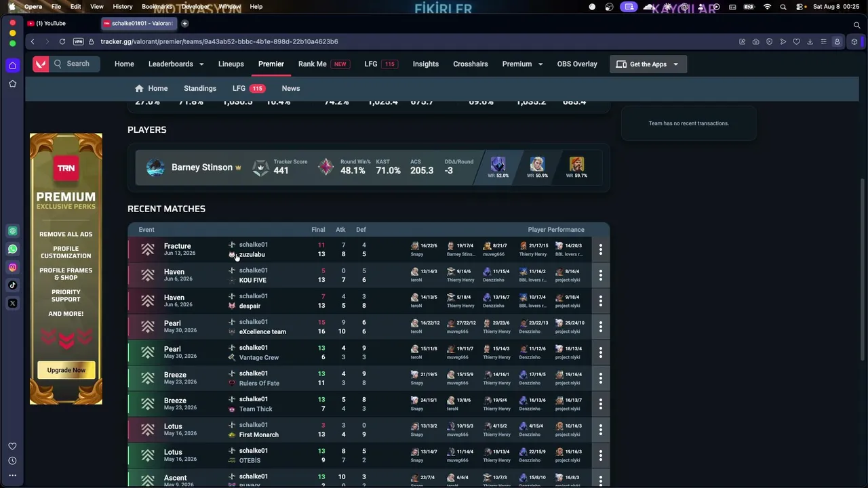Open Instagram from the Opera sidebar
The width and height of the screenshot is (868, 488).
point(12,267)
